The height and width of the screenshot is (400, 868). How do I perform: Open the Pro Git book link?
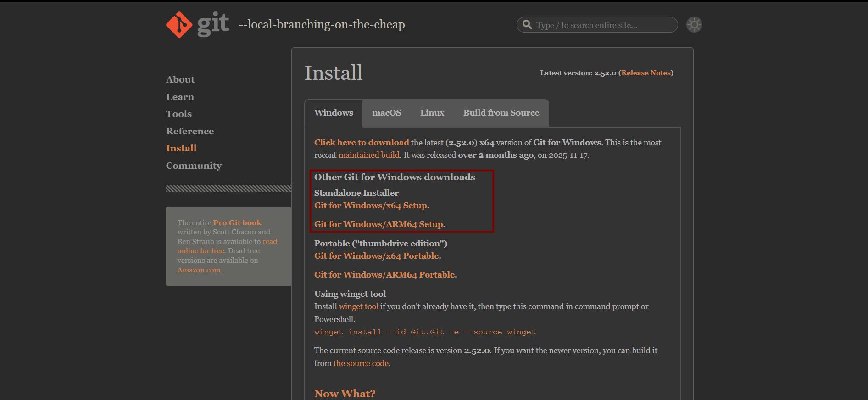(237, 222)
